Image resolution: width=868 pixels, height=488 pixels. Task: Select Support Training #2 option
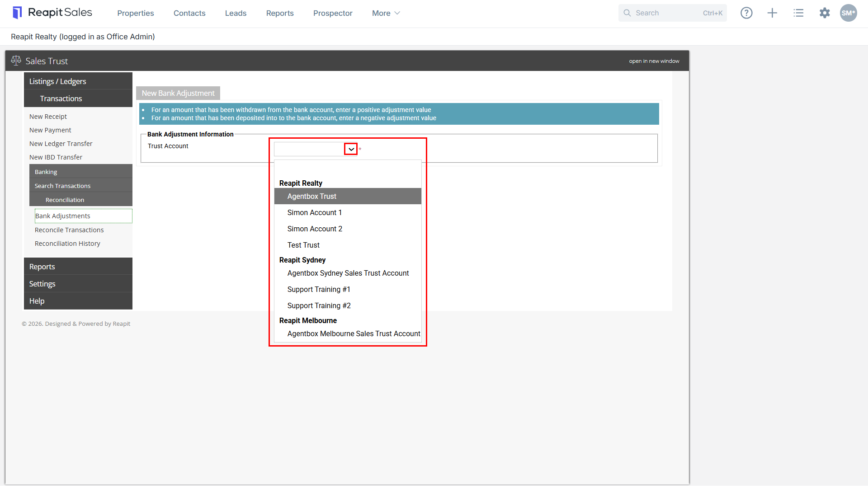point(348,305)
